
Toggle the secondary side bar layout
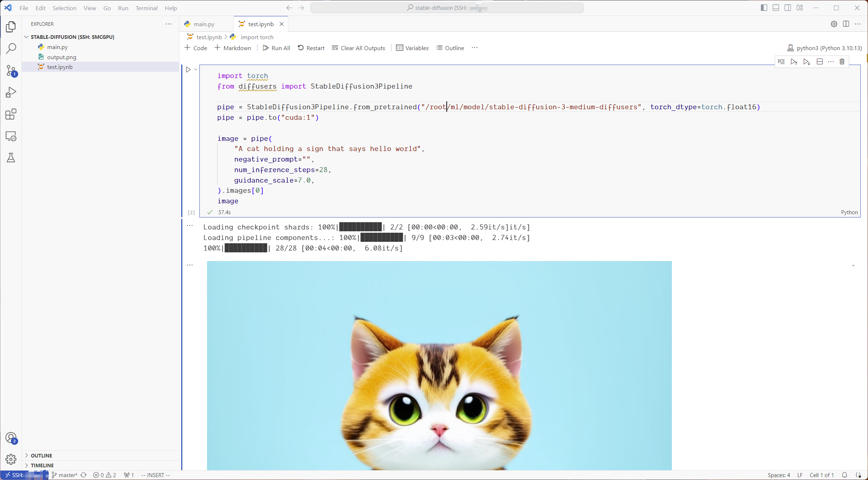[788, 8]
